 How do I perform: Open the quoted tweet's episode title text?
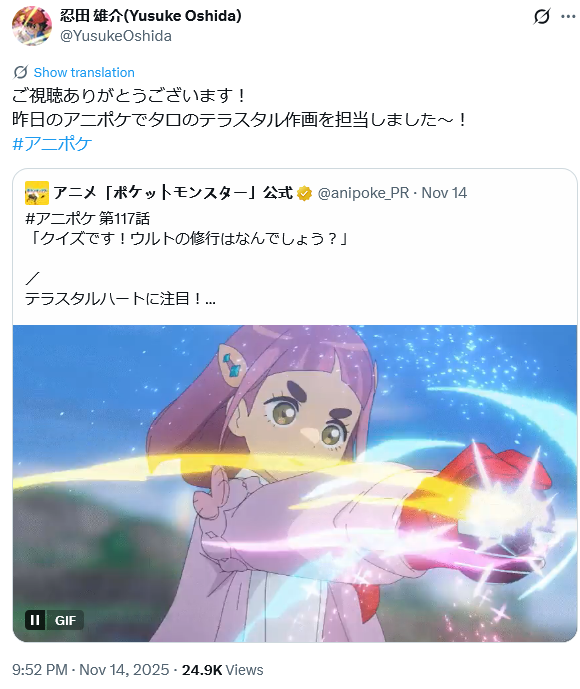[x=187, y=239]
